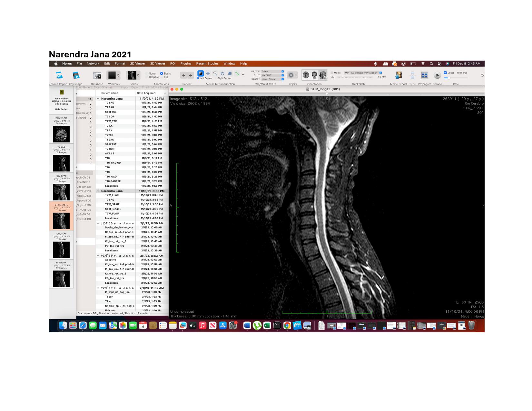Viewport: 532px width, 411px height.
Task: Collapse the first Narendra Jana study
Action: [x=98, y=99]
